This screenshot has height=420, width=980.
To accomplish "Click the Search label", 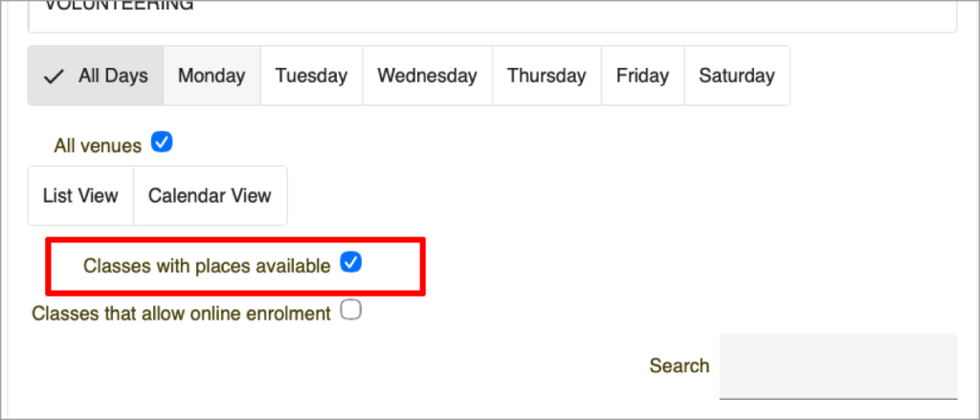I will 679,365.
